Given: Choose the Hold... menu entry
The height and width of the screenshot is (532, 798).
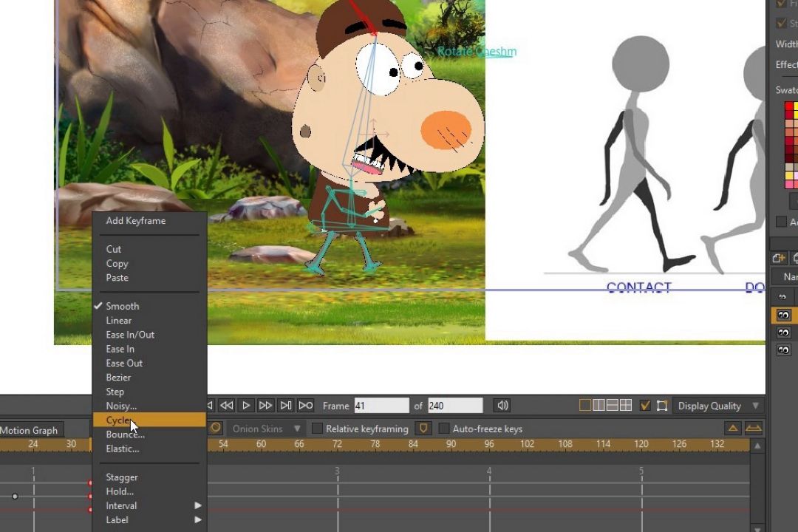Looking at the screenshot, I should pyautogui.click(x=149, y=491).
